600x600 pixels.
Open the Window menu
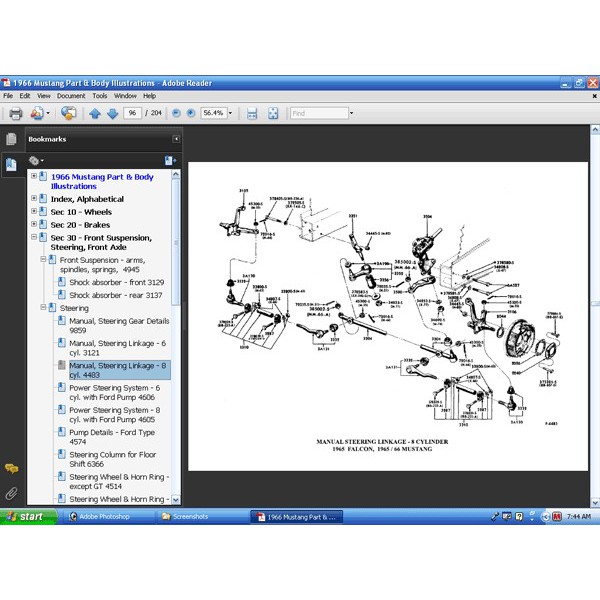(125, 96)
